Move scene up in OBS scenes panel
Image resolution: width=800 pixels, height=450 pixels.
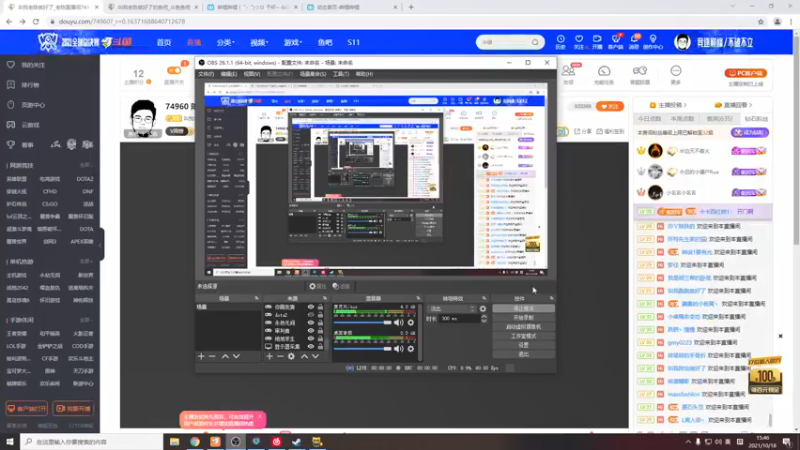tap(225, 356)
